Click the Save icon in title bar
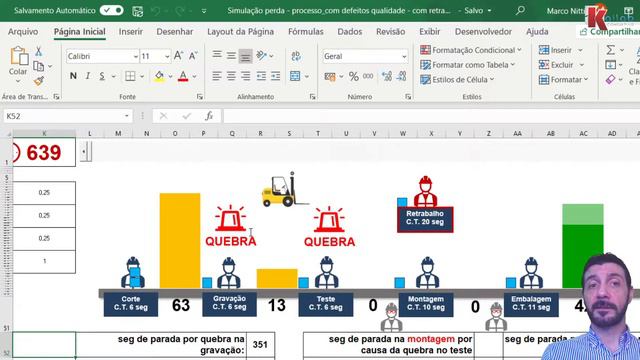The image size is (640, 360). click(x=138, y=11)
